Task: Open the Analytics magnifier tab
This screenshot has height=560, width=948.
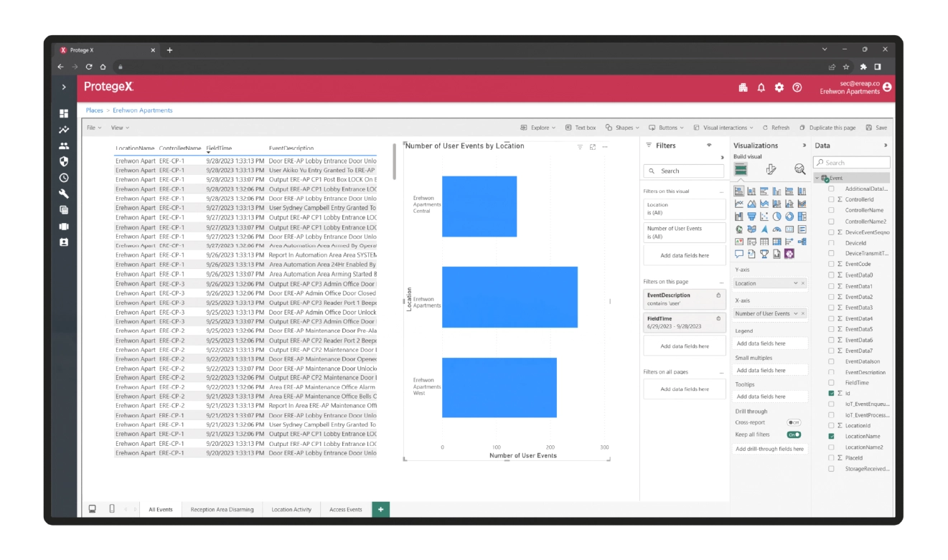Action: click(799, 169)
